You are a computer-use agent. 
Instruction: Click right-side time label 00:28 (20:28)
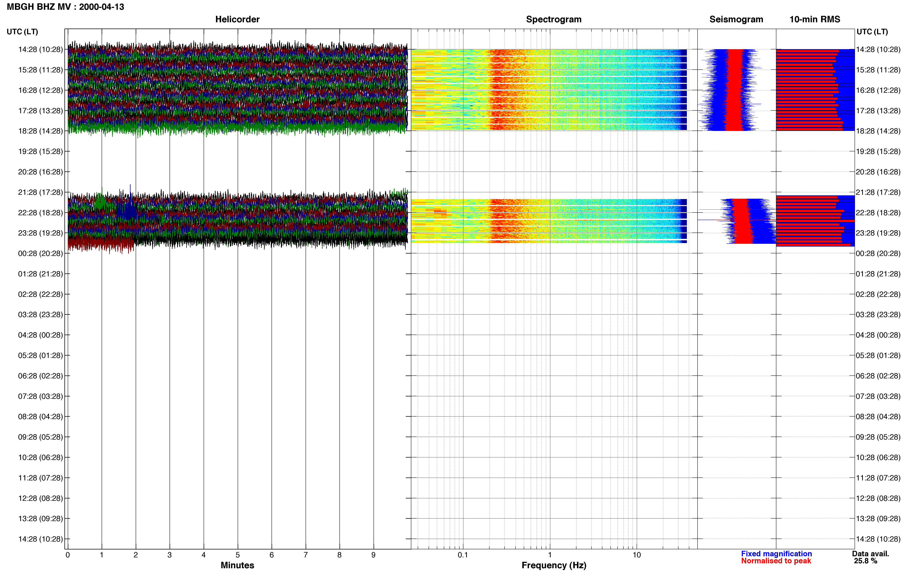click(878, 253)
